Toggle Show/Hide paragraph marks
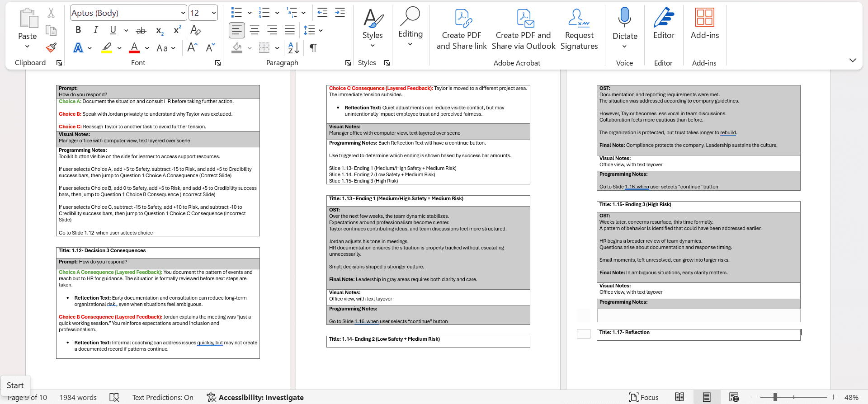This screenshot has width=868, height=404. (x=313, y=47)
